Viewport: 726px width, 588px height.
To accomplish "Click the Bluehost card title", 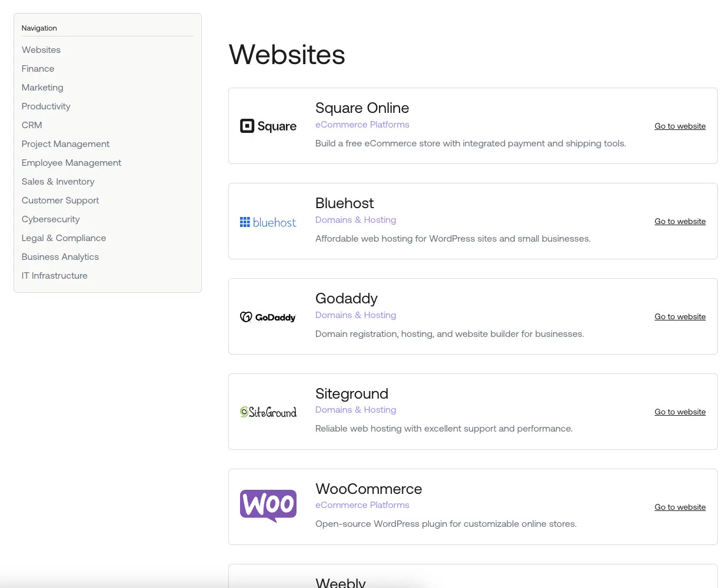I will tap(345, 203).
